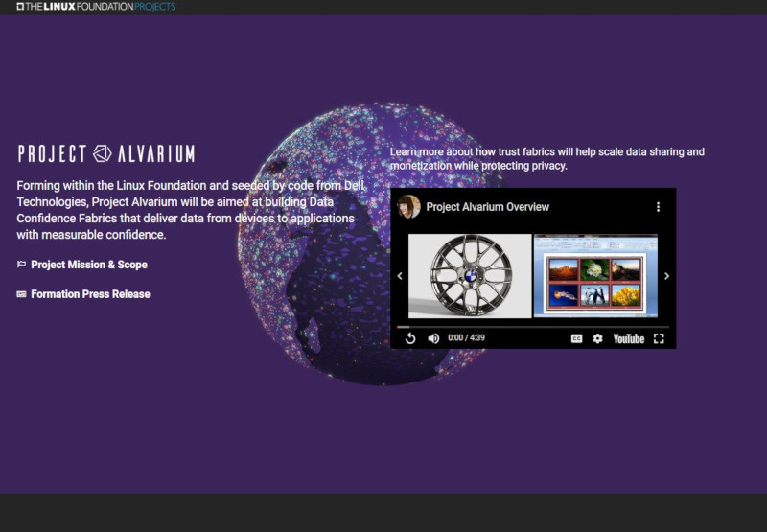Open the video's three-dot more options menu
The image size is (767, 532).
[x=658, y=207]
